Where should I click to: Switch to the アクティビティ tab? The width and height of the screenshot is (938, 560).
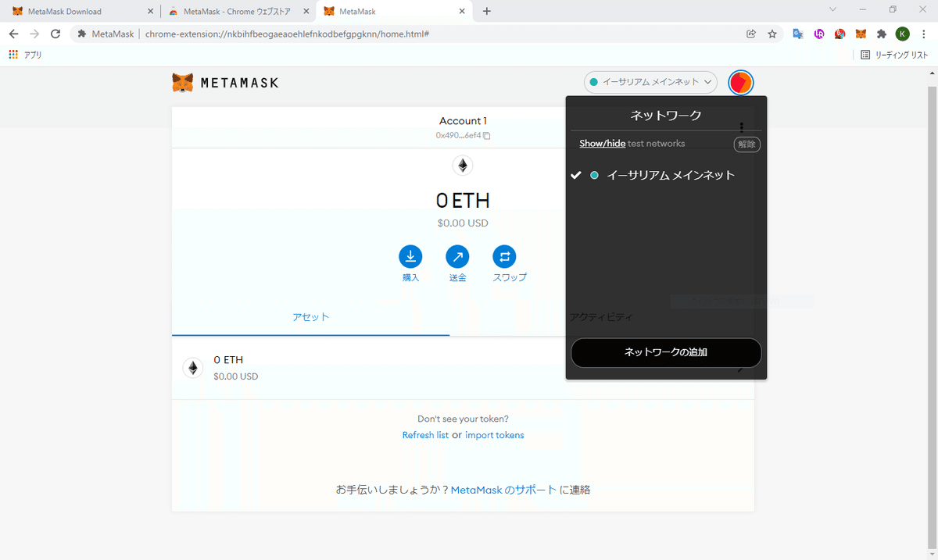click(601, 317)
